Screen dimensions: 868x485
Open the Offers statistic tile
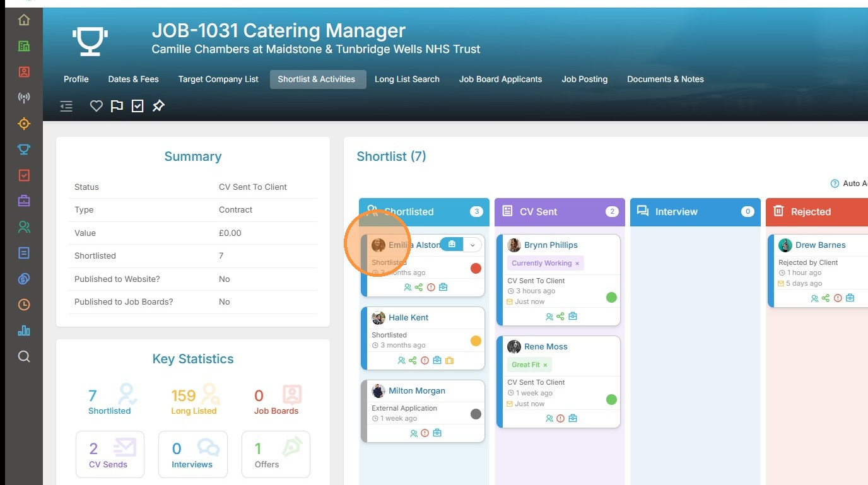[276, 455]
